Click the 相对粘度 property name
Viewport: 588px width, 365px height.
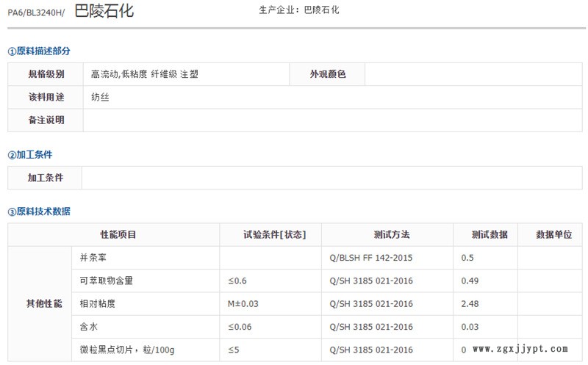coord(98,304)
